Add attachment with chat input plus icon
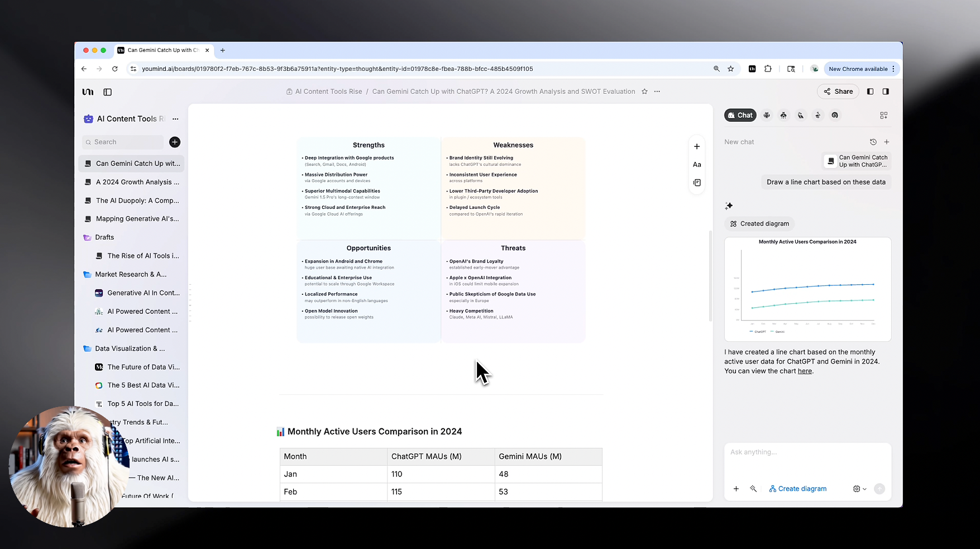This screenshot has width=980, height=549. click(x=736, y=489)
